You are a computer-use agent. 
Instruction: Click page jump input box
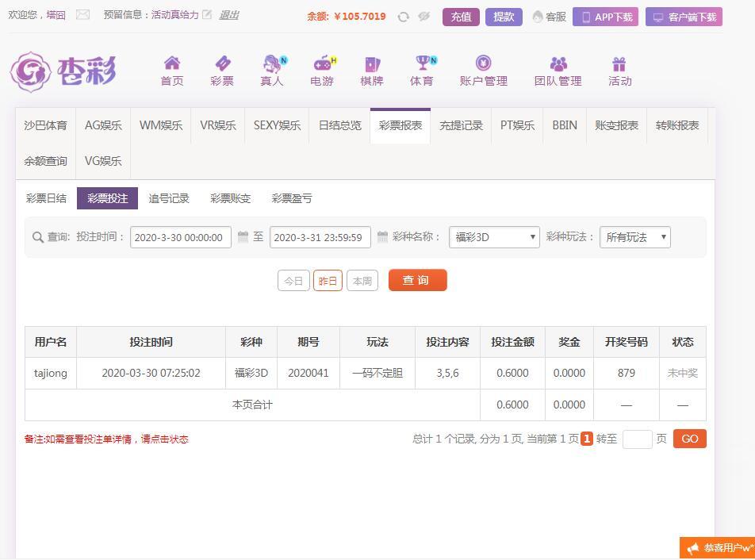637,439
